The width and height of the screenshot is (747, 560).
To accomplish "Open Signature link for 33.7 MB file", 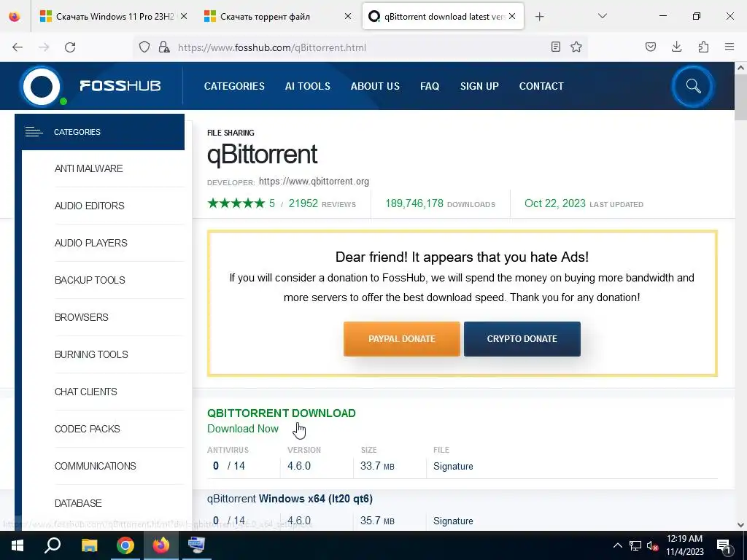I will pyautogui.click(x=453, y=466).
